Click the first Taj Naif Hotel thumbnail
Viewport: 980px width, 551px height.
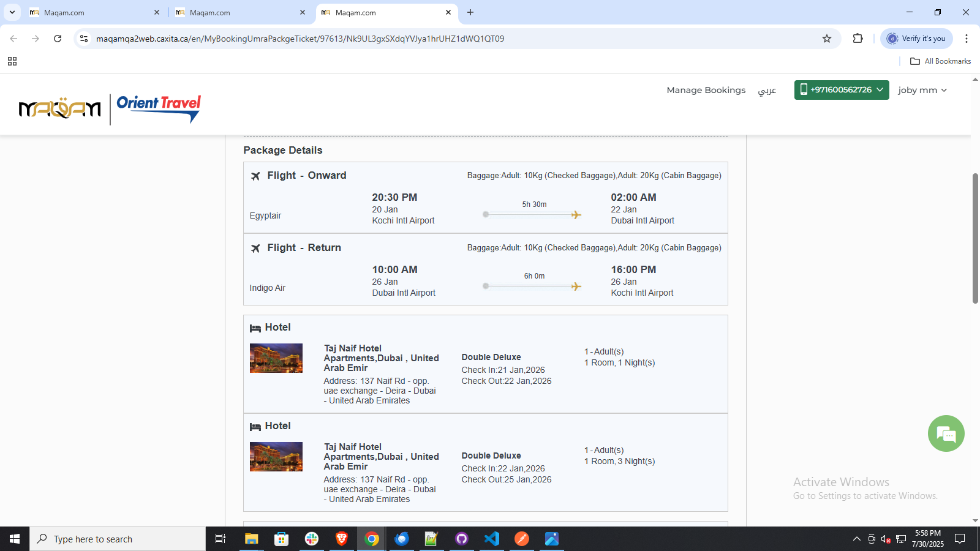(276, 358)
